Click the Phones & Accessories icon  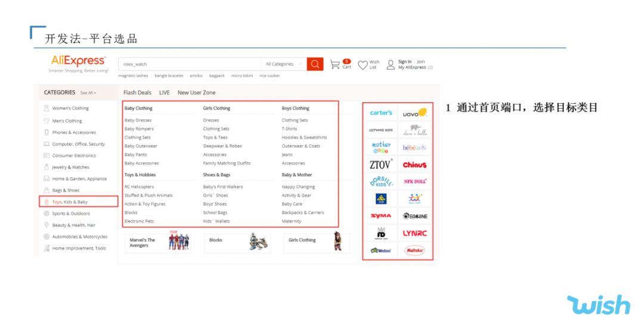click(47, 133)
